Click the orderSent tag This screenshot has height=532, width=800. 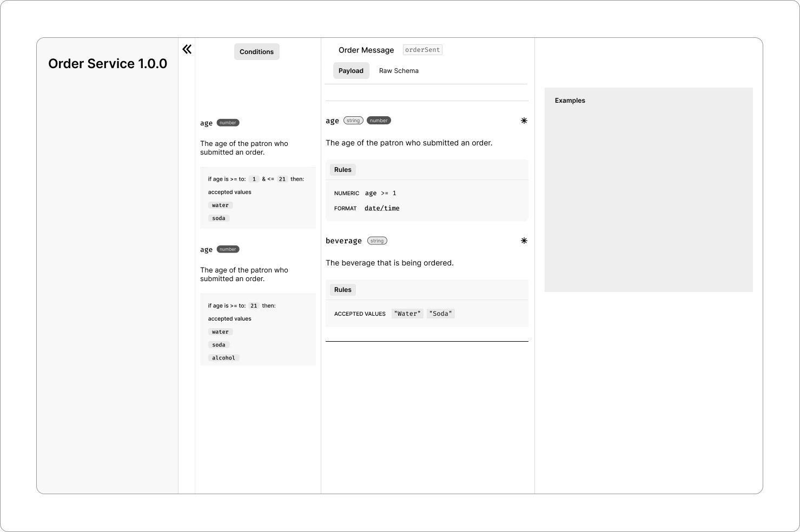422,50
